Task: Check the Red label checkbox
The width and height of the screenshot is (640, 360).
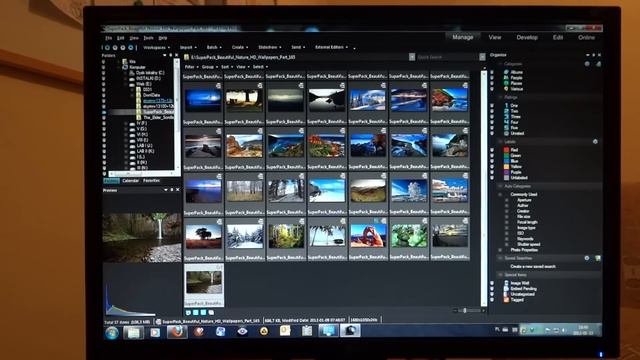Action: [492, 150]
